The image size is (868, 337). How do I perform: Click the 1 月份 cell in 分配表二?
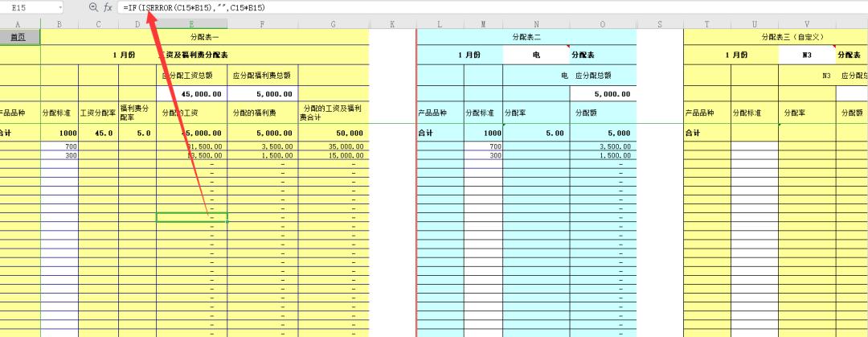pyautogui.click(x=469, y=55)
